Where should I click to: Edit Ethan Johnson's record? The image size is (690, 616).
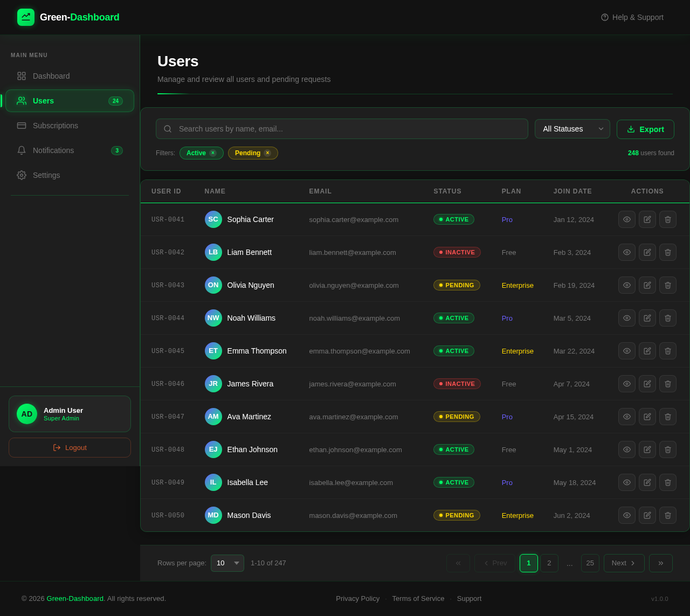tap(647, 449)
